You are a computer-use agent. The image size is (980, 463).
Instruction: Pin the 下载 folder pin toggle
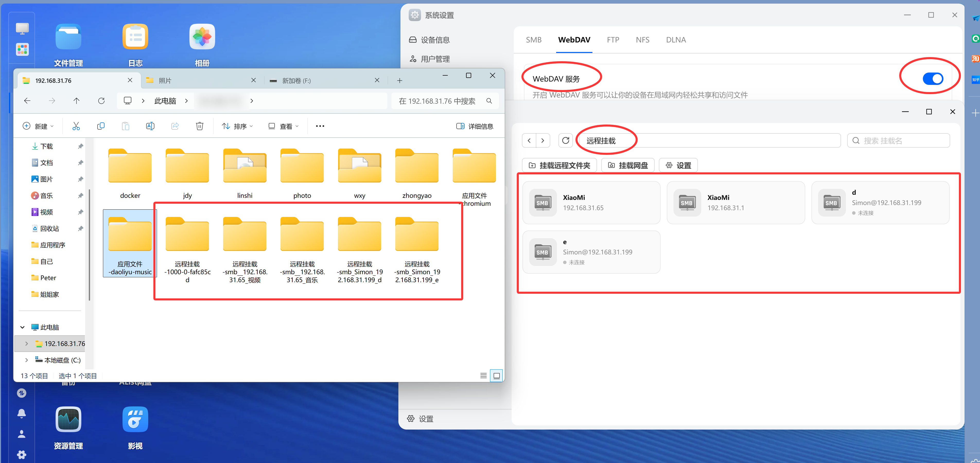tap(80, 146)
